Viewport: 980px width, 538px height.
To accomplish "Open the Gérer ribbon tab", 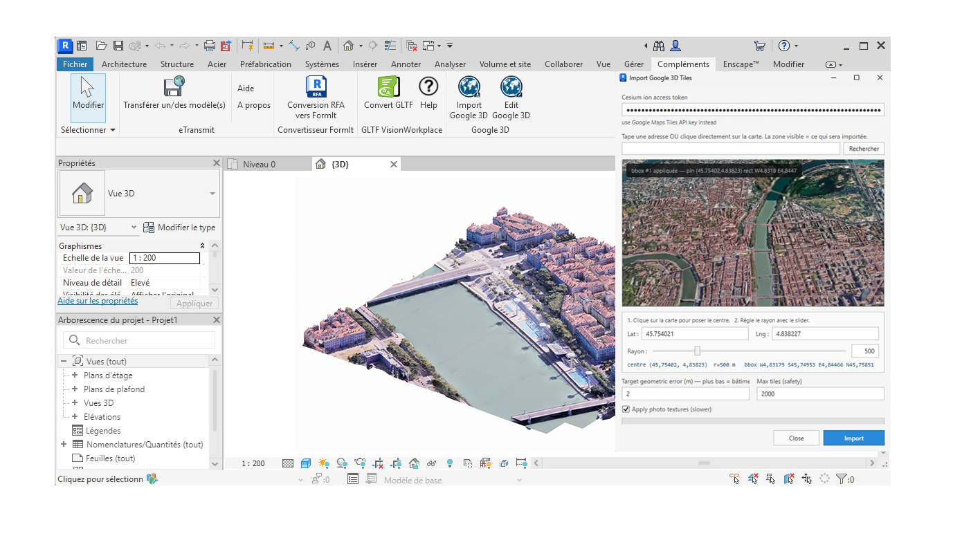I will pyautogui.click(x=634, y=64).
